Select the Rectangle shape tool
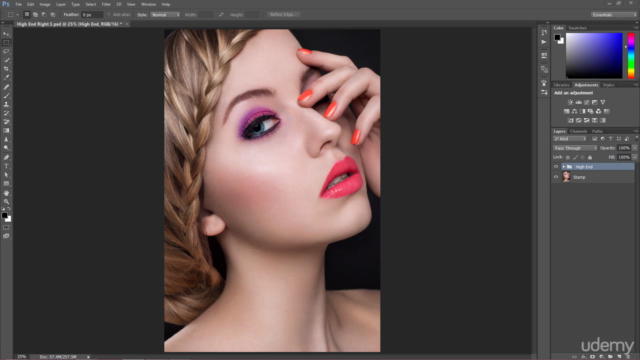640x360 pixels. click(x=6, y=184)
